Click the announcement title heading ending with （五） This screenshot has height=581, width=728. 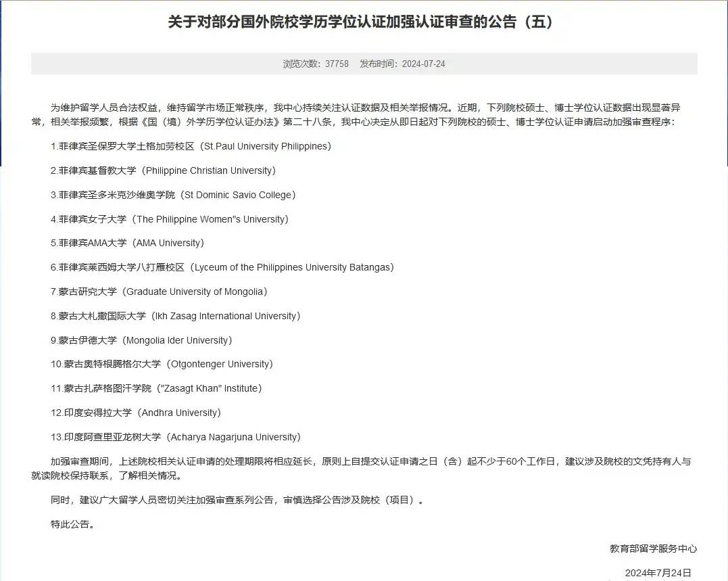click(360, 22)
